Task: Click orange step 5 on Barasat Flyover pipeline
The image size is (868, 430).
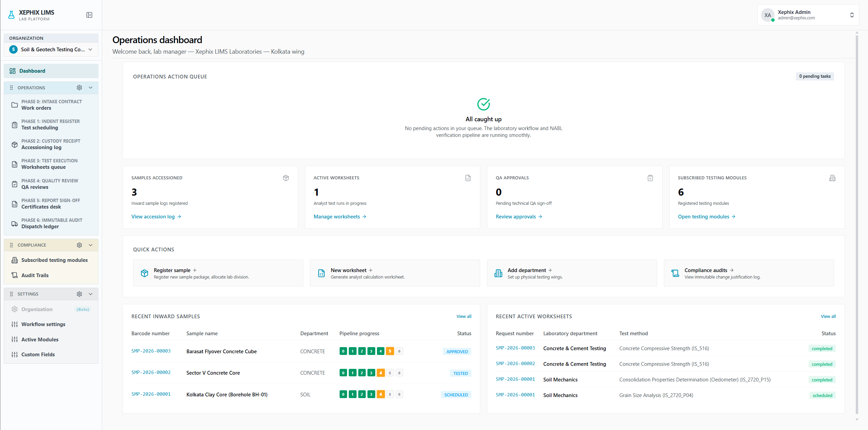Action: (x=390, y=351)
